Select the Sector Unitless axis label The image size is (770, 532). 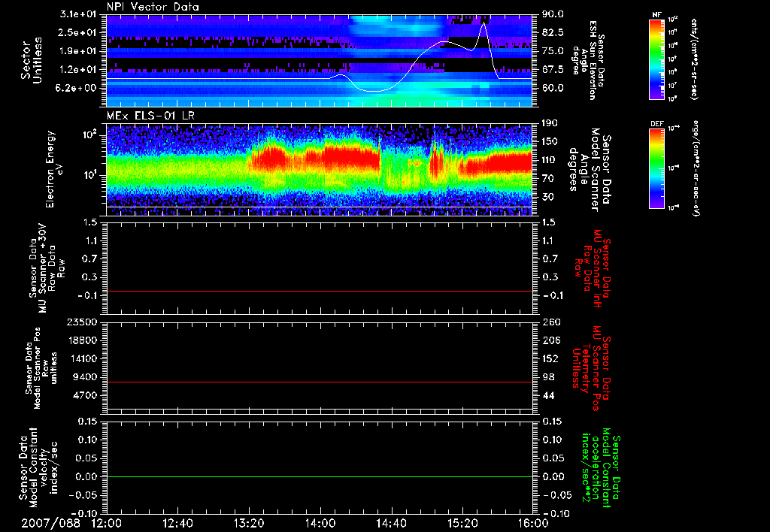30,62
